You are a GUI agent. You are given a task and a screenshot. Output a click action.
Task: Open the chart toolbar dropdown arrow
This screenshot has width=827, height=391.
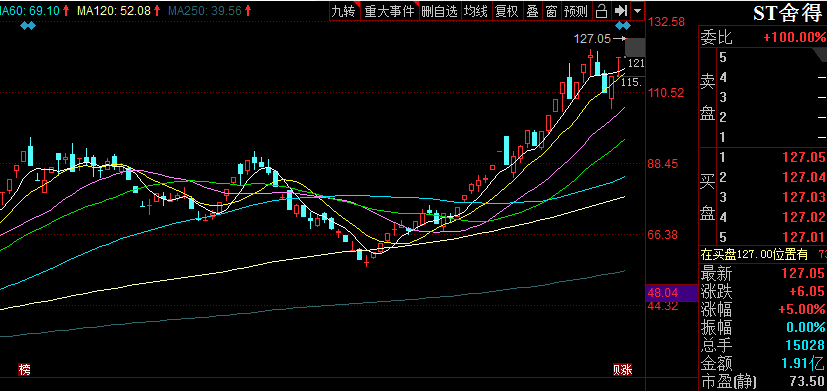pyautogui.click(x=638, y=11)
